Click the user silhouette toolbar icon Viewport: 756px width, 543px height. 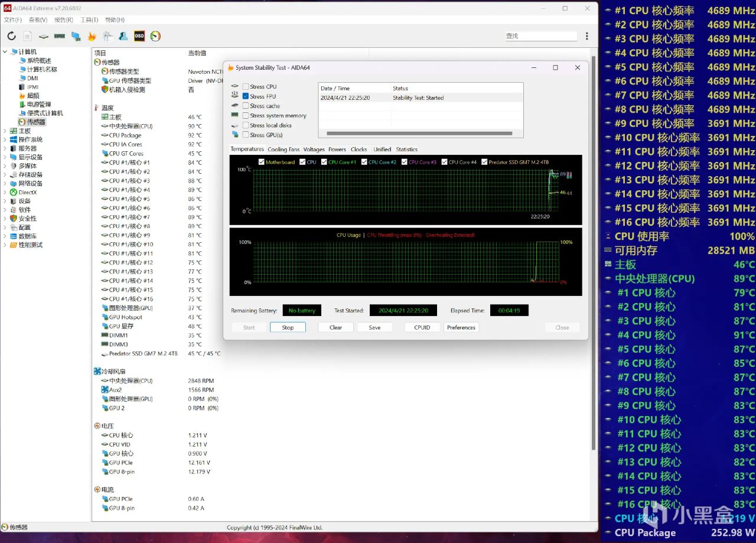tap(123, 36)
